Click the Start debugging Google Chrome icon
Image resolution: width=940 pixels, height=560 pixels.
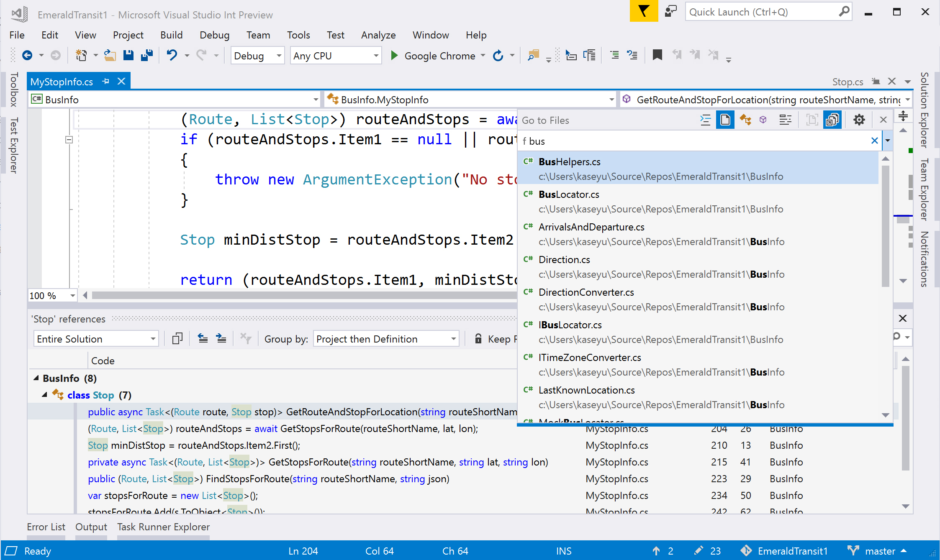[394, 55]
